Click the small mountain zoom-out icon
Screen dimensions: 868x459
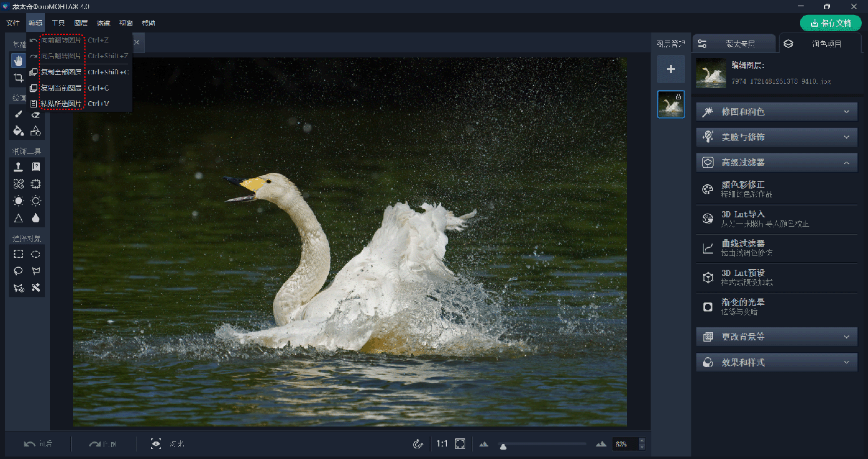[483, 445]
